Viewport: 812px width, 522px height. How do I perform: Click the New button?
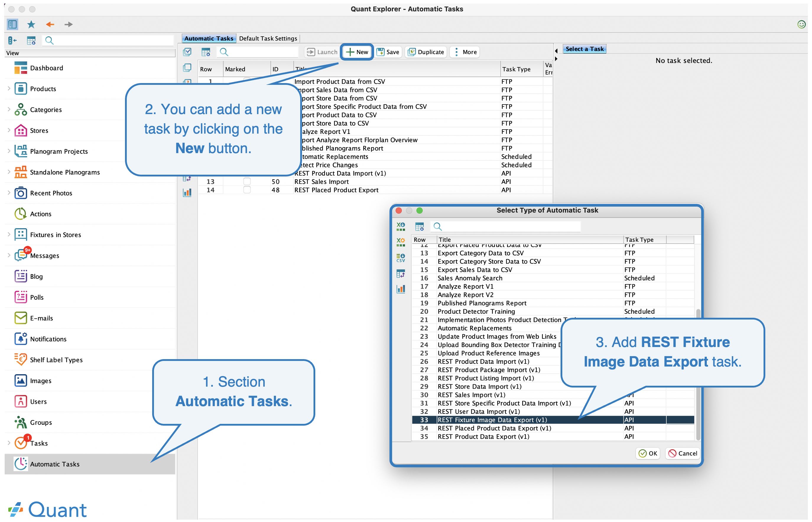click(x=357, y=52)
